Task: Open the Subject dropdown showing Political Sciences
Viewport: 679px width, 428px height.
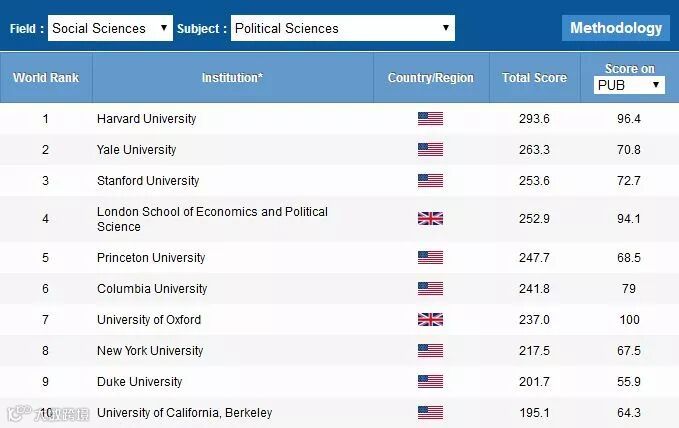Action: tap(342, 28)
